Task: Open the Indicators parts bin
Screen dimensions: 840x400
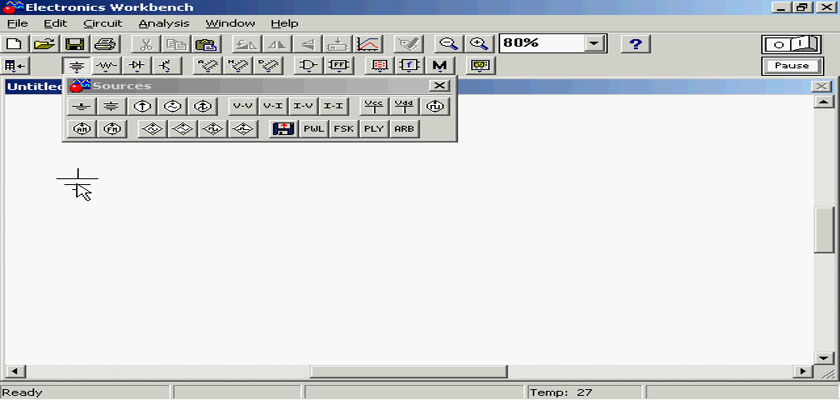Action: click(380, 65)
